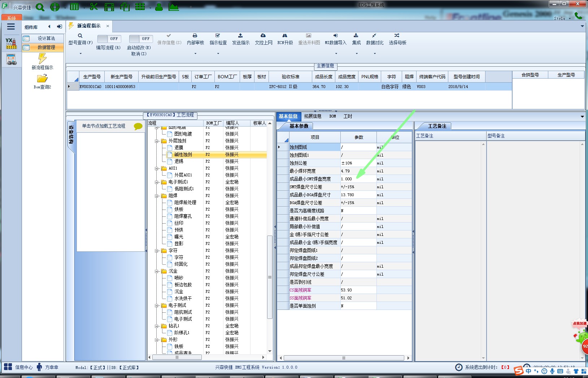Select the 碱性蚀刻 tree item
This screenshot has width=588, height=378.
[183, 155]
